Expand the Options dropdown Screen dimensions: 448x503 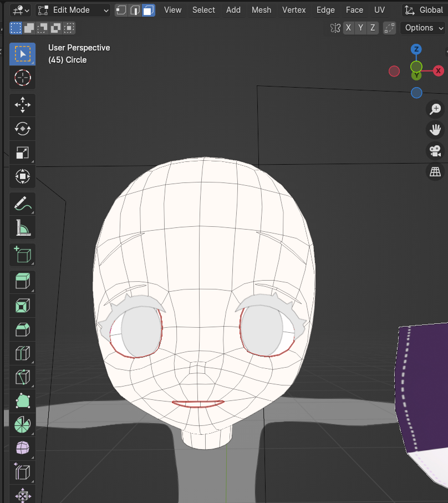(423, 28)
